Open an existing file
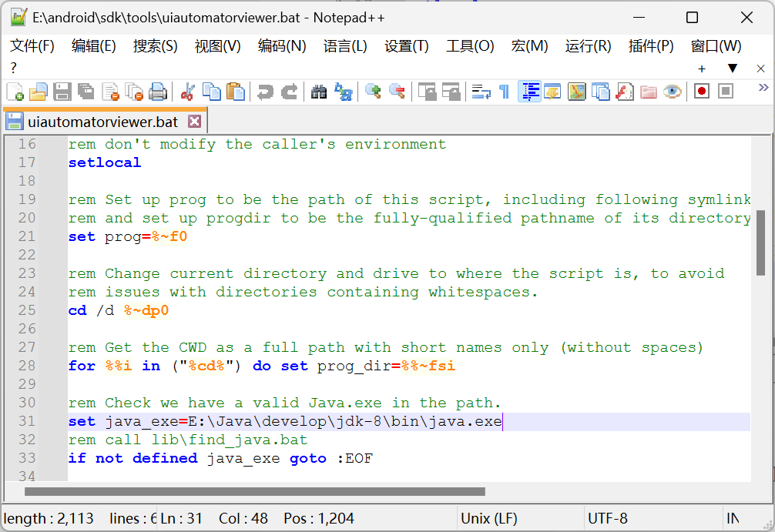Image resolution: width=775 pixels, height=532 pixels. pyautogui.click(x=38, y=91)
